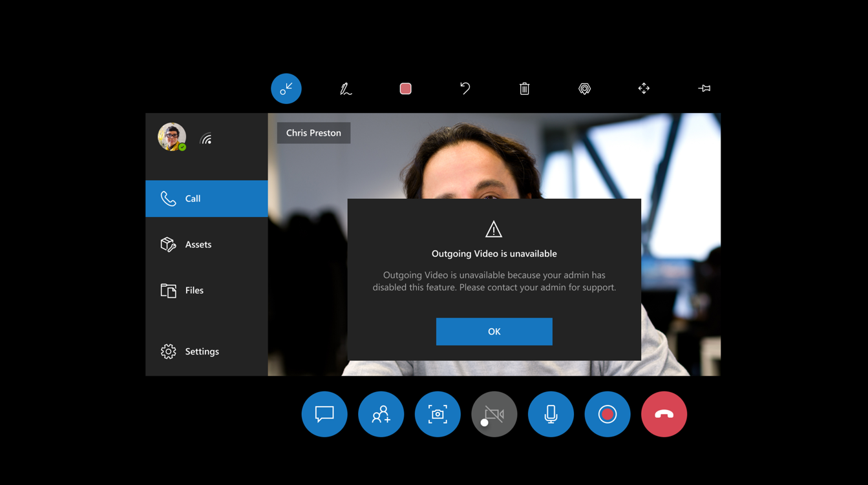Dismiss the warning dialog with OK
This screenshot has width=868, height=485.
(494, 331)
